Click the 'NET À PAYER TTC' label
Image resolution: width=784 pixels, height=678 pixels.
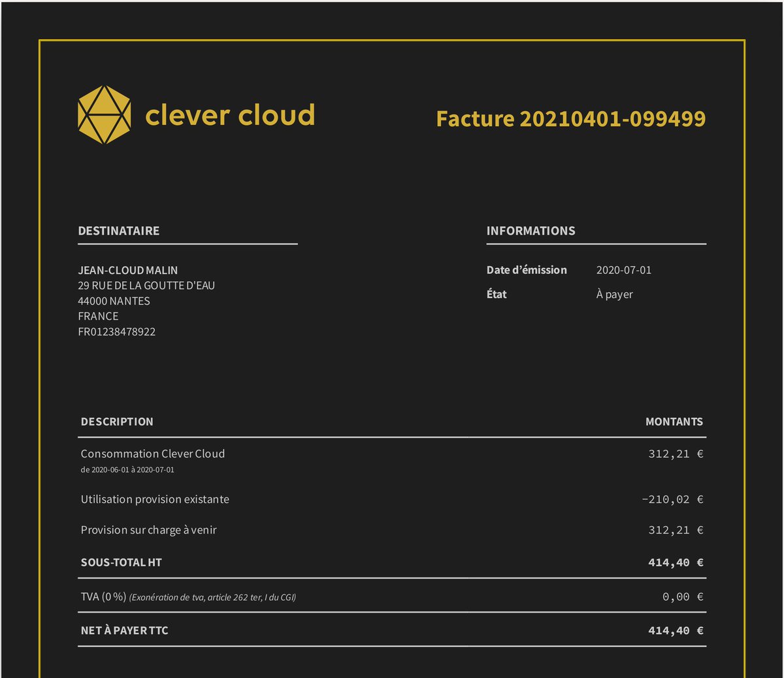(125, 631)
